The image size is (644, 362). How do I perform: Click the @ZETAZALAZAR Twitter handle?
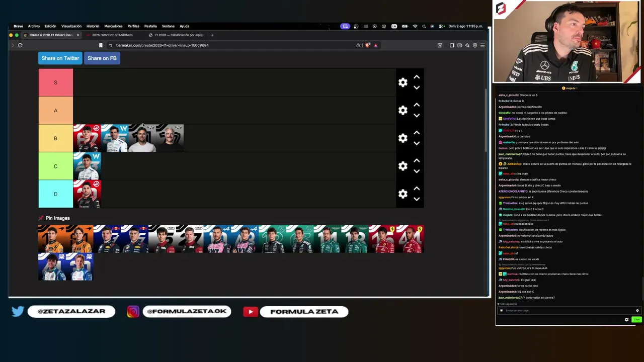(71, 312)
